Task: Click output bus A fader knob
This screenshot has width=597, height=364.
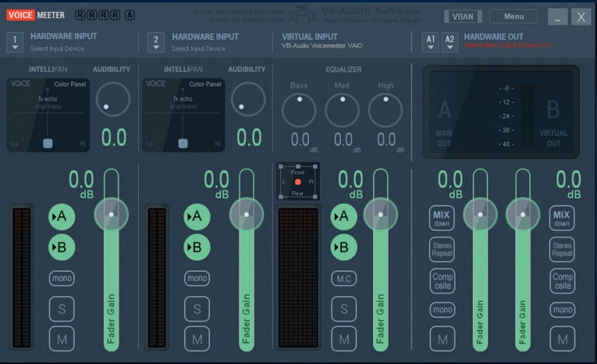Action: click(x=480, y=214)
